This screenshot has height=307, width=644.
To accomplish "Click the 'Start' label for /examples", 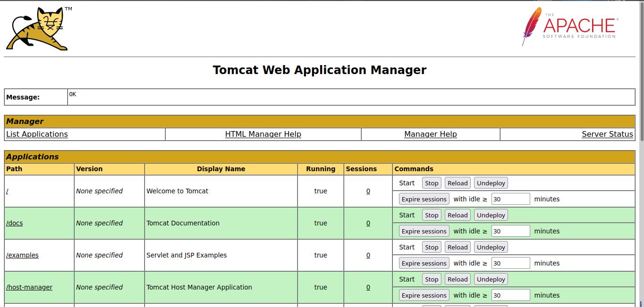I will point(407,247).
